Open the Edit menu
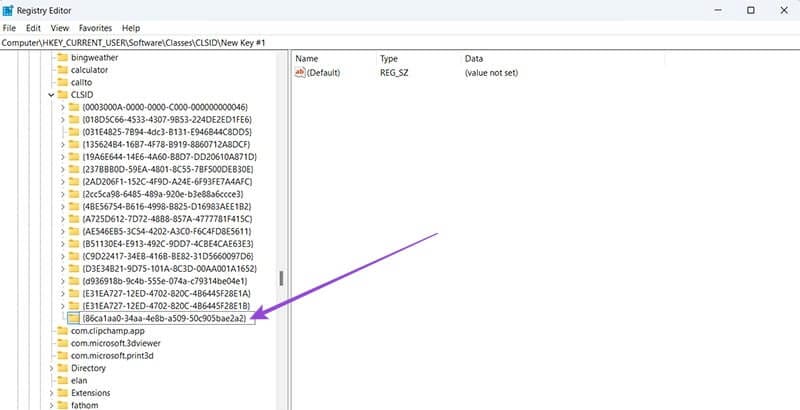This screenshot has height=410, width=800. (33, 28)
